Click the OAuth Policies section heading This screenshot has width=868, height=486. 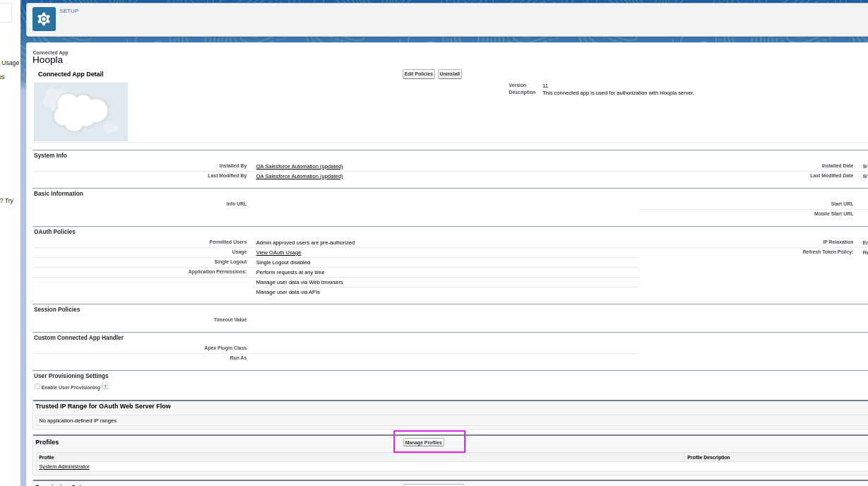(54, 232)
